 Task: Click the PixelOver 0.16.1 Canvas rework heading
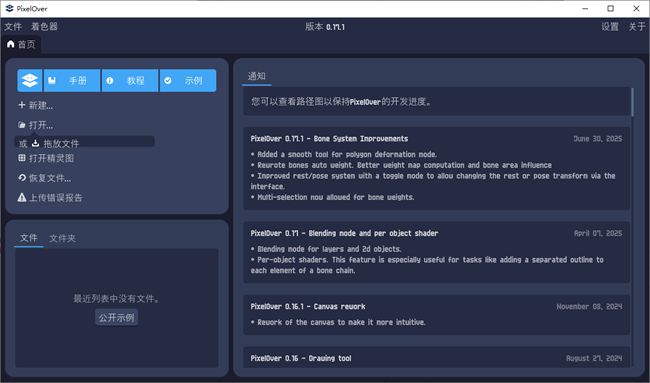pos(308,307)
